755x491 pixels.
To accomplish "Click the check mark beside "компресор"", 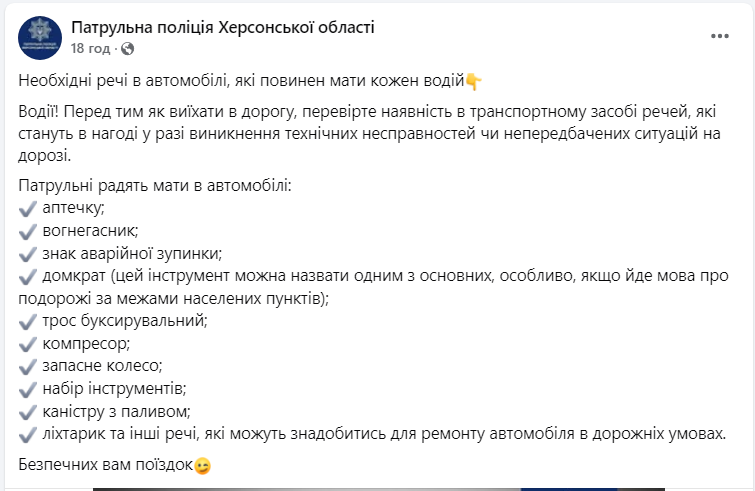I will (28, 344).
